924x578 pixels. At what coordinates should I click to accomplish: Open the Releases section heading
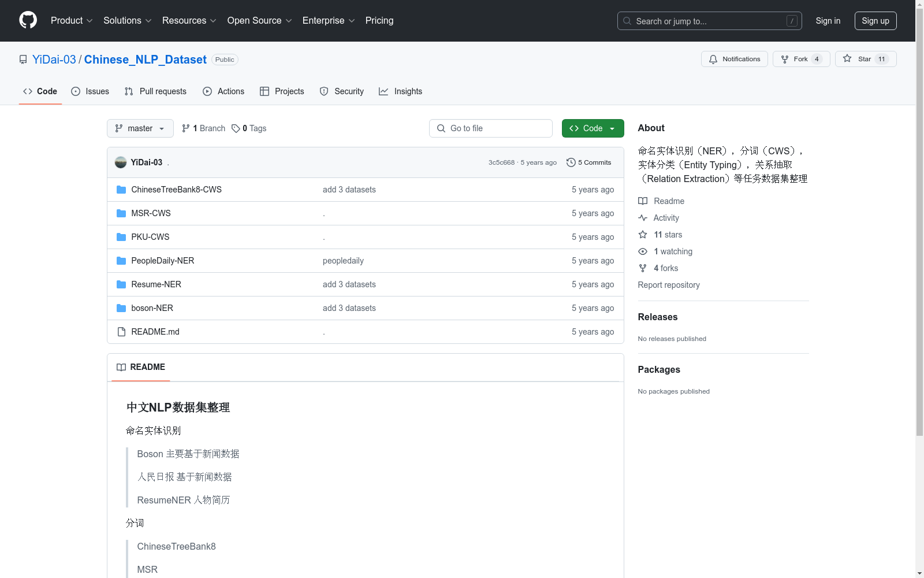pyautogui.click(x=658, y=317)
